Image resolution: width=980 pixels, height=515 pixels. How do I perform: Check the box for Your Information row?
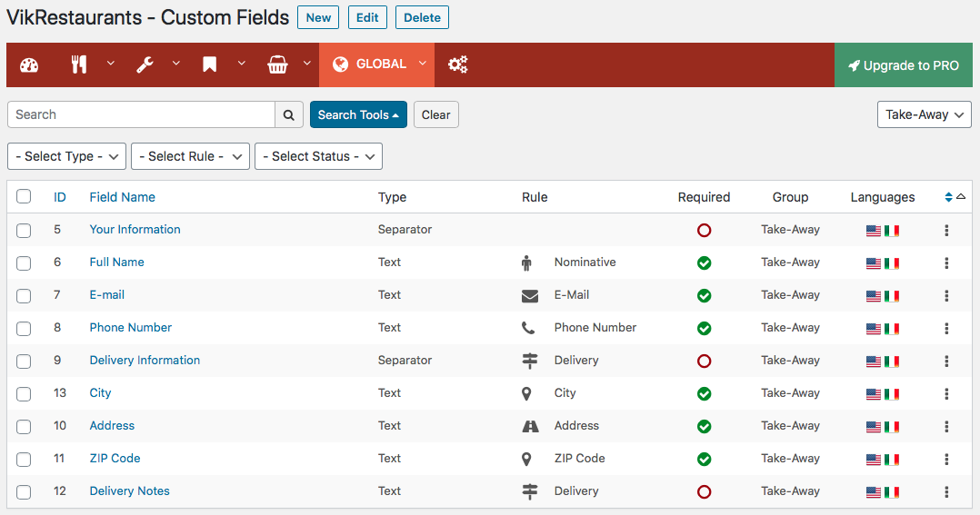[24, 231]
